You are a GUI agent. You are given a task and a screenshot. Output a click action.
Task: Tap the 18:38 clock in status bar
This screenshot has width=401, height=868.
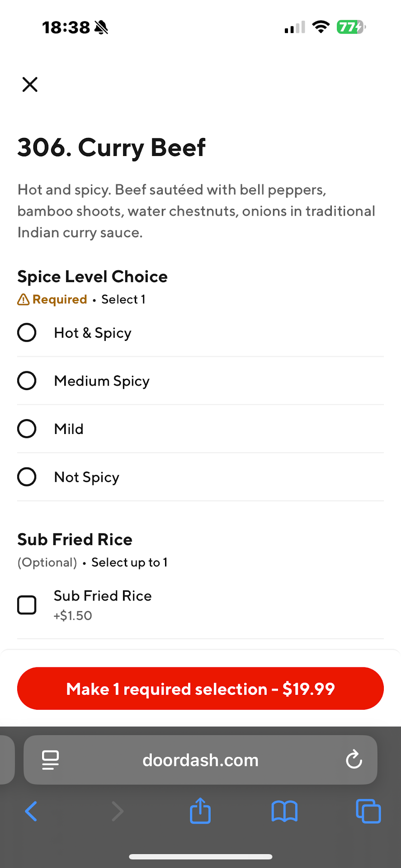click(x=66, y=28)
